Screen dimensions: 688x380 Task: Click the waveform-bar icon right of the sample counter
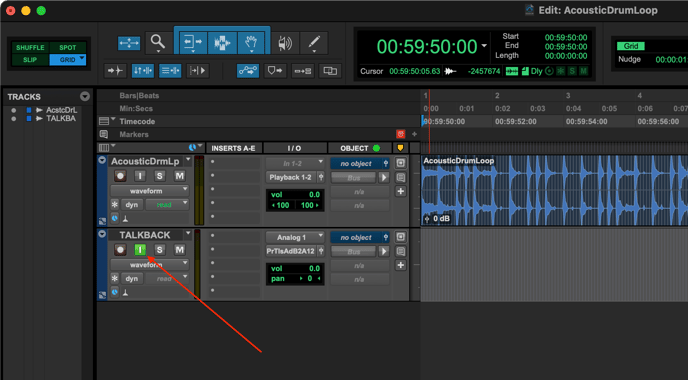click(x=512, y=71)
